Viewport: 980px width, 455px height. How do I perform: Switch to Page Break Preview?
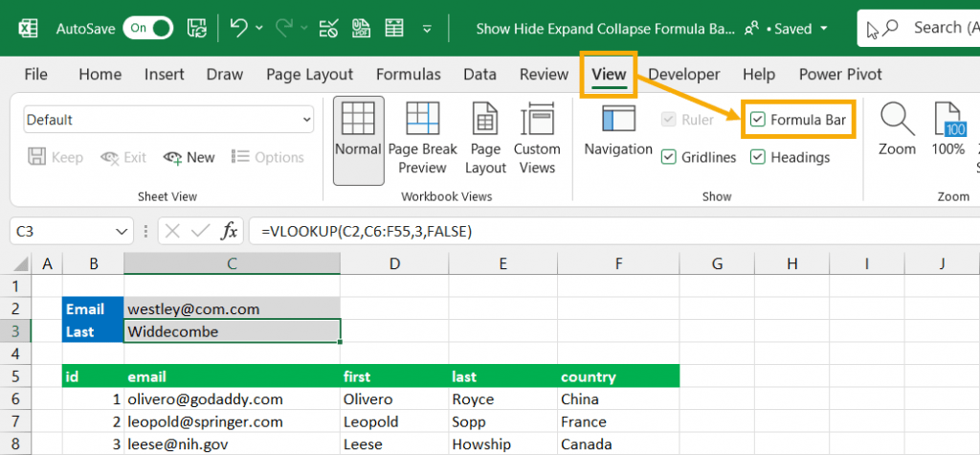pos(422,139)
